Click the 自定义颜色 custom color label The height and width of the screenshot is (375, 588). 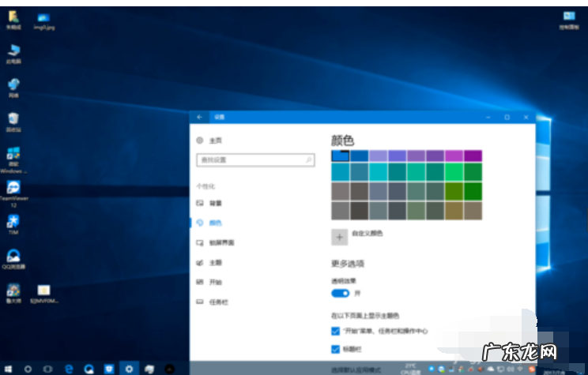coord(367,234)
